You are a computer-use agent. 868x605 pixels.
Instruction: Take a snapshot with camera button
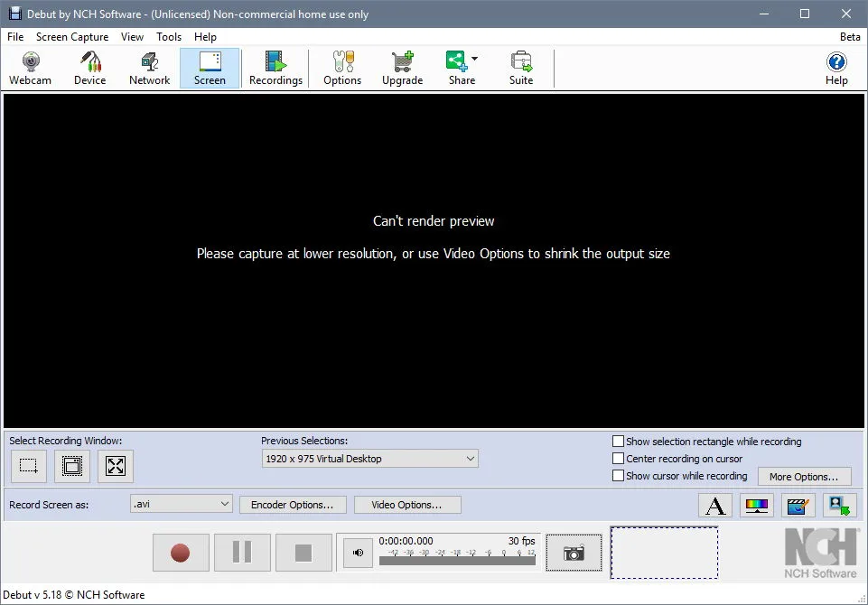tap(574, 553)
